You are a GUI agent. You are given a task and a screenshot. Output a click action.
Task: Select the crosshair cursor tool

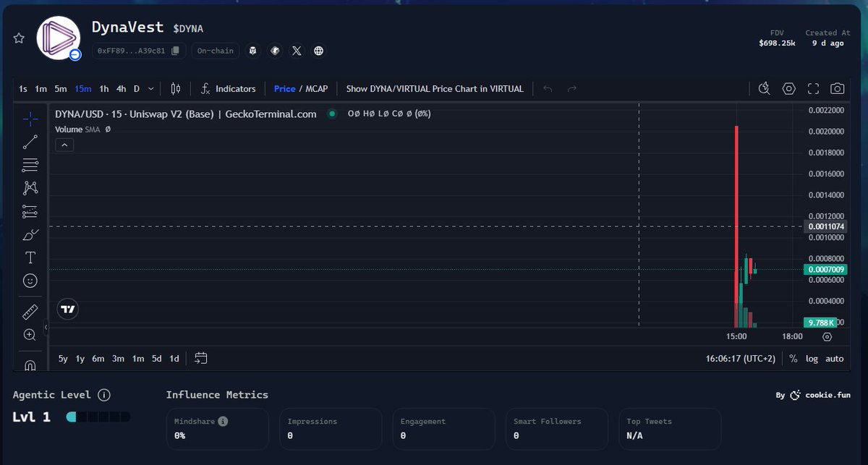click(30, 119)
